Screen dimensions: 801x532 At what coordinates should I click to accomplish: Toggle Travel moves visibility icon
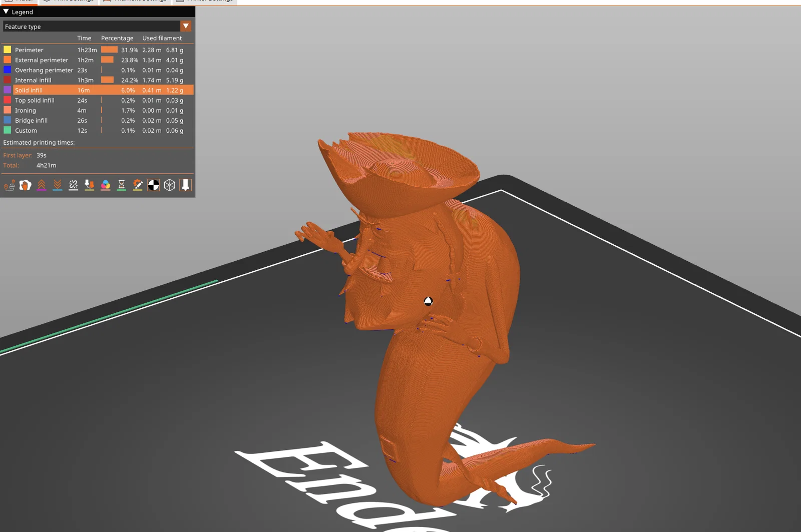point(10,185)
